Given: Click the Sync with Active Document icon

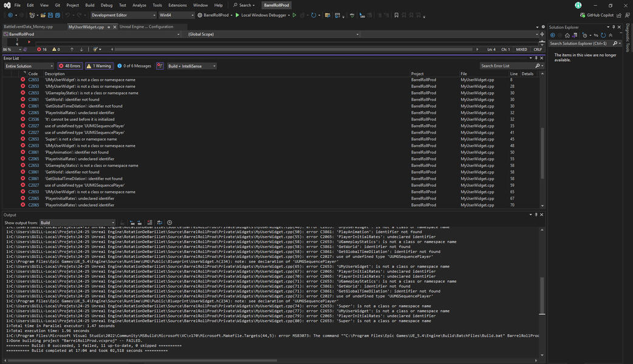Looking at the screenshot, I should 597,35.
